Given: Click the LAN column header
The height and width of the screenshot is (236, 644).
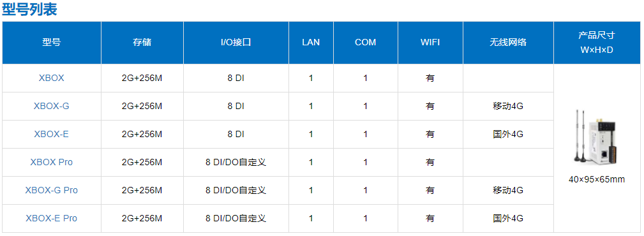Looking at the screenshot, I should pyautogui.click(x=311, y=42).
